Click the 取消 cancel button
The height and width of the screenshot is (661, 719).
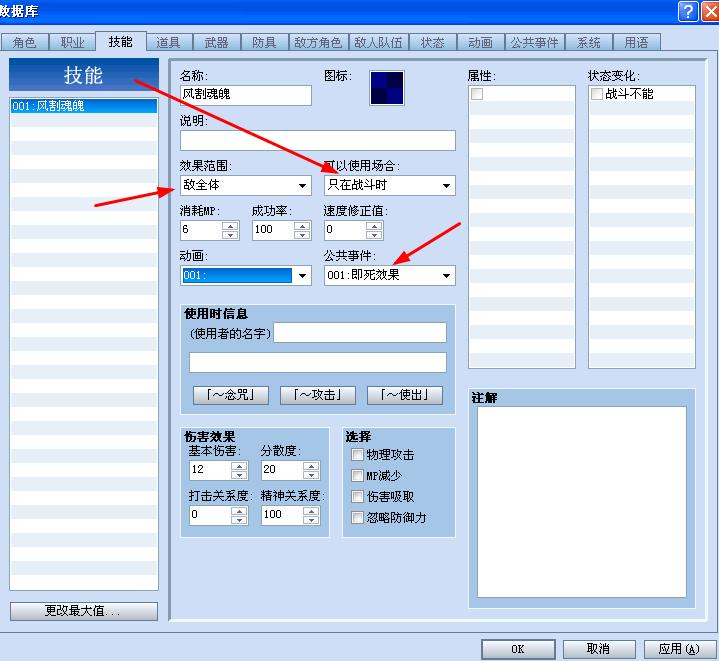pos(599,649)
